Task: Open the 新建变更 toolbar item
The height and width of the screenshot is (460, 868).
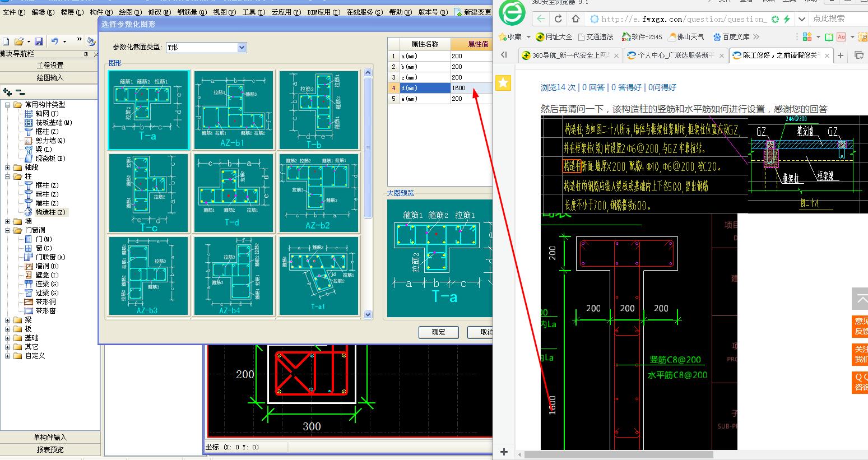Action: click(x=472, y=12)
